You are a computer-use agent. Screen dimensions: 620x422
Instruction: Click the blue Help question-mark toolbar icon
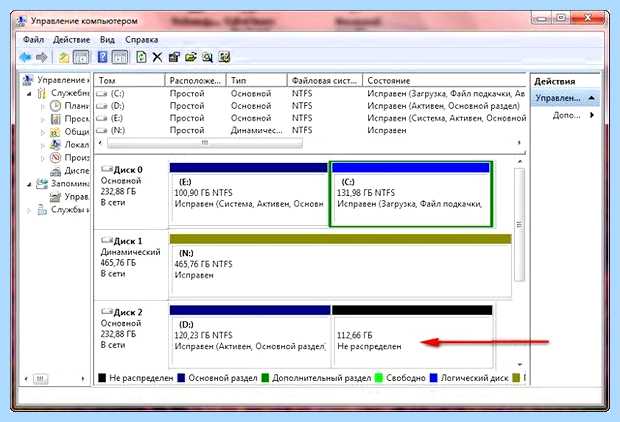(102, 57)
